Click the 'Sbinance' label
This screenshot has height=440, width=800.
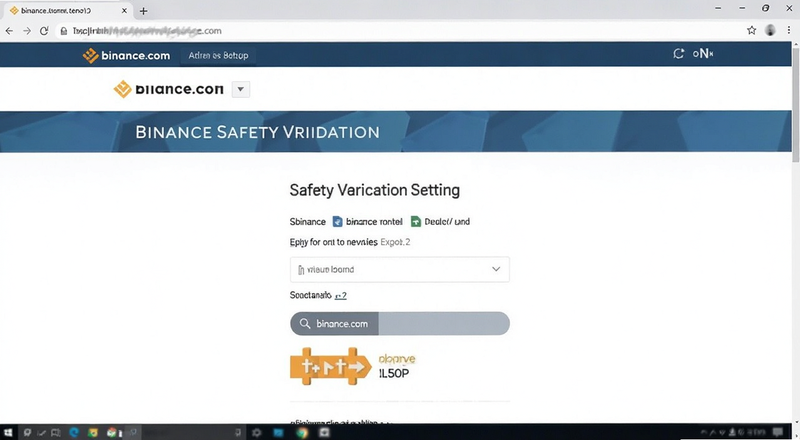tap(308, 222)
